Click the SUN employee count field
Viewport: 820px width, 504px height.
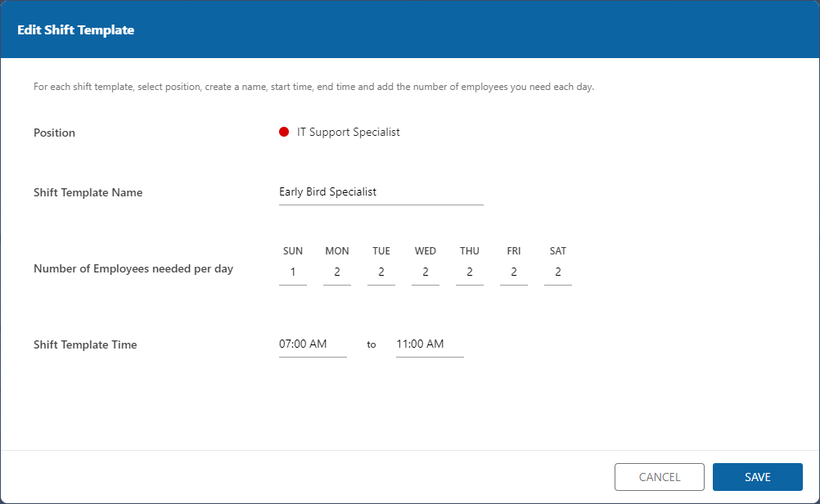[x=293, y=272]
